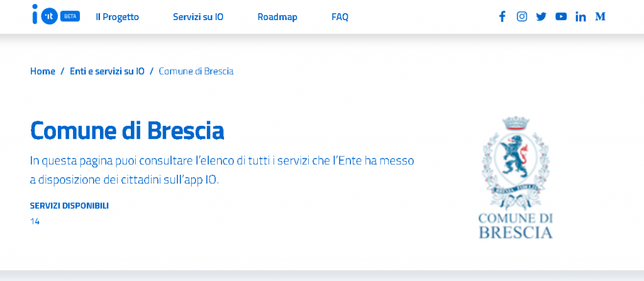The height and width of the screenshot is (281, 644).
Task: Go to the Home breadcrumb link
Action: 43,71
